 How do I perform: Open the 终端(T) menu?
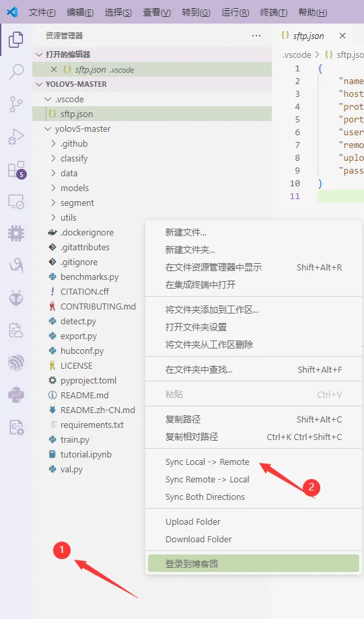pyautogui.click(x=274, y=12)
